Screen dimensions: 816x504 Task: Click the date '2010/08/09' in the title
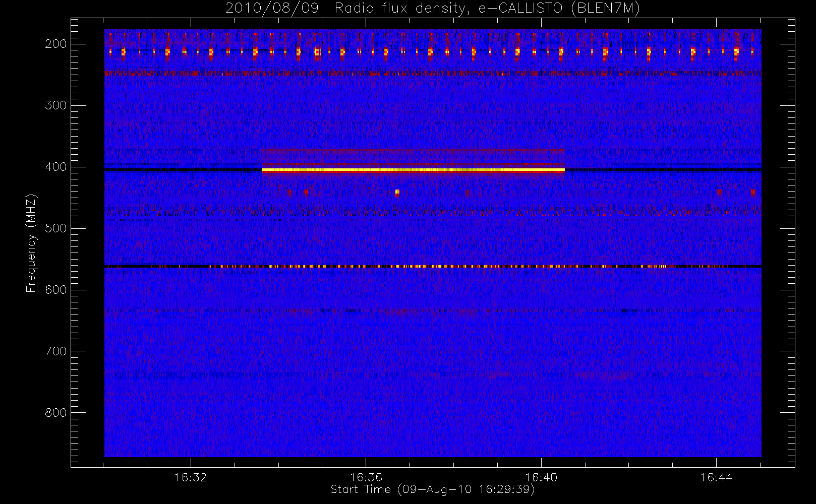click(x=272, y=8)
